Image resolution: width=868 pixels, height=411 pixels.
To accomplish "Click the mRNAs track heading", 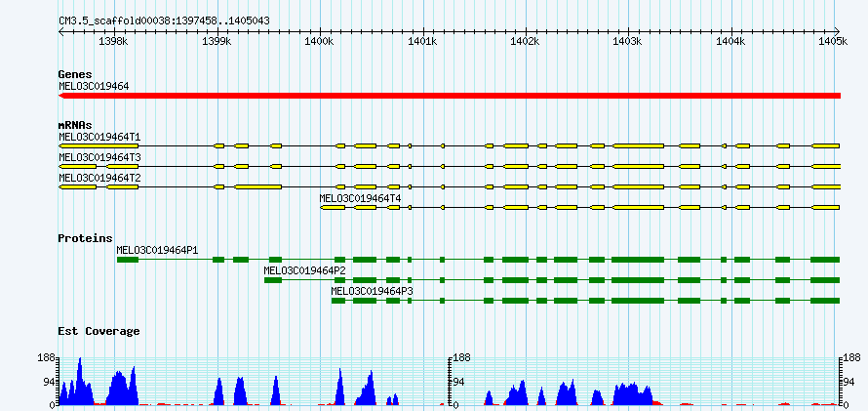I will [x=75, y=125].
